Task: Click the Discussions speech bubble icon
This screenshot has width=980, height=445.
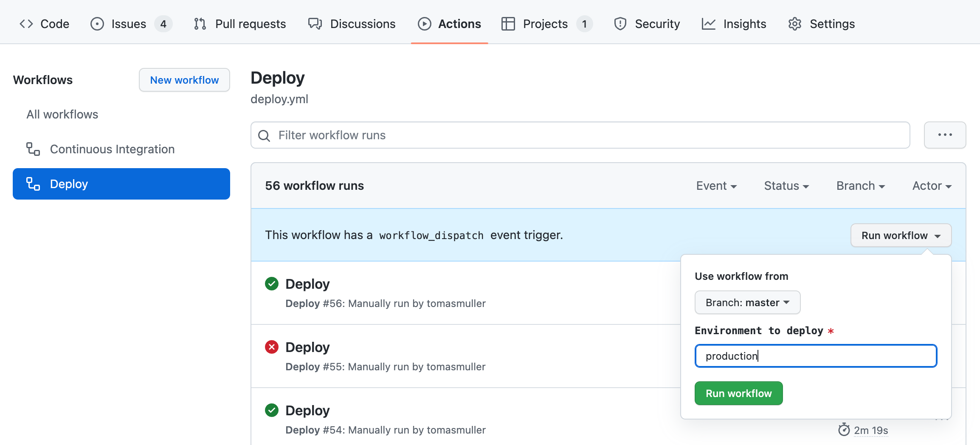Action: [315, 24]
